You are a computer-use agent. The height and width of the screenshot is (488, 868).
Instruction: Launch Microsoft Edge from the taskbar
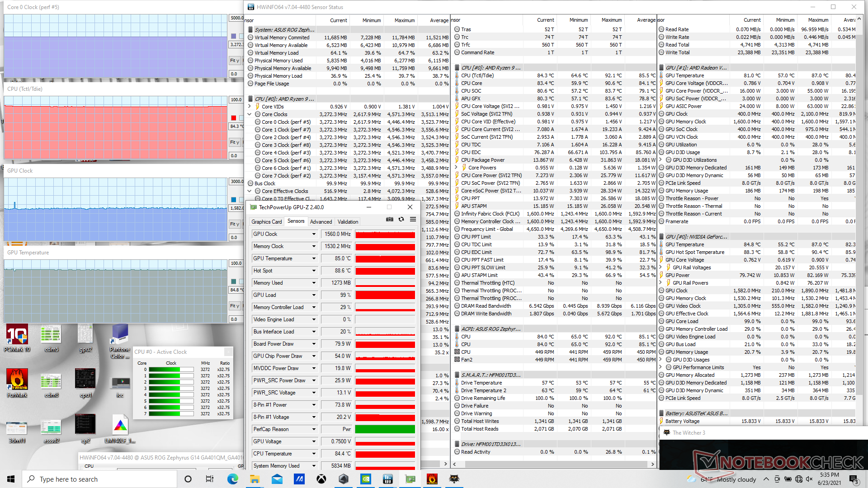pyautogui.click(x=232, y=479)
